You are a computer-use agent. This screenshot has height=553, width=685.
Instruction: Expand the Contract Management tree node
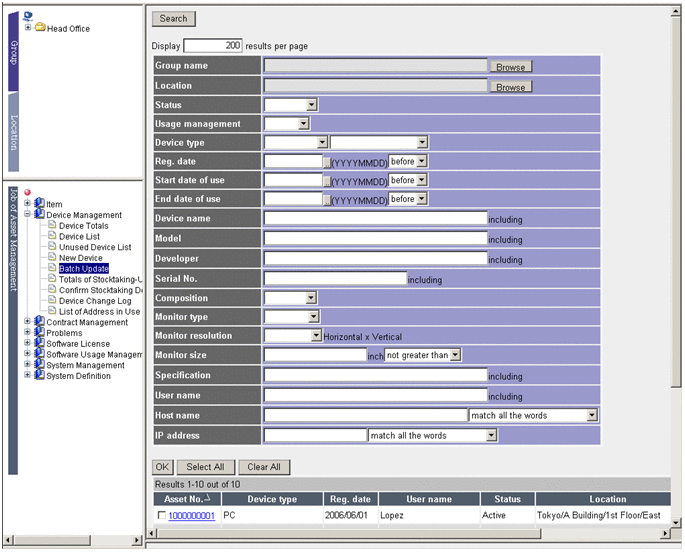(27, 323)
